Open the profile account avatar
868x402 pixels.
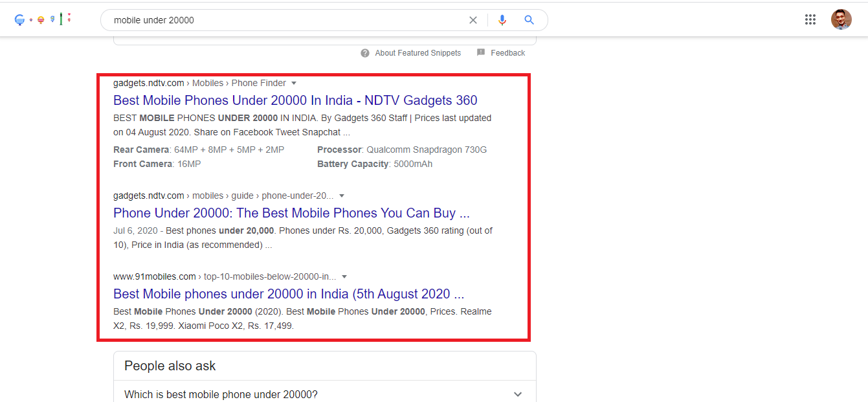pyautogui.click(x=841, y=19)
